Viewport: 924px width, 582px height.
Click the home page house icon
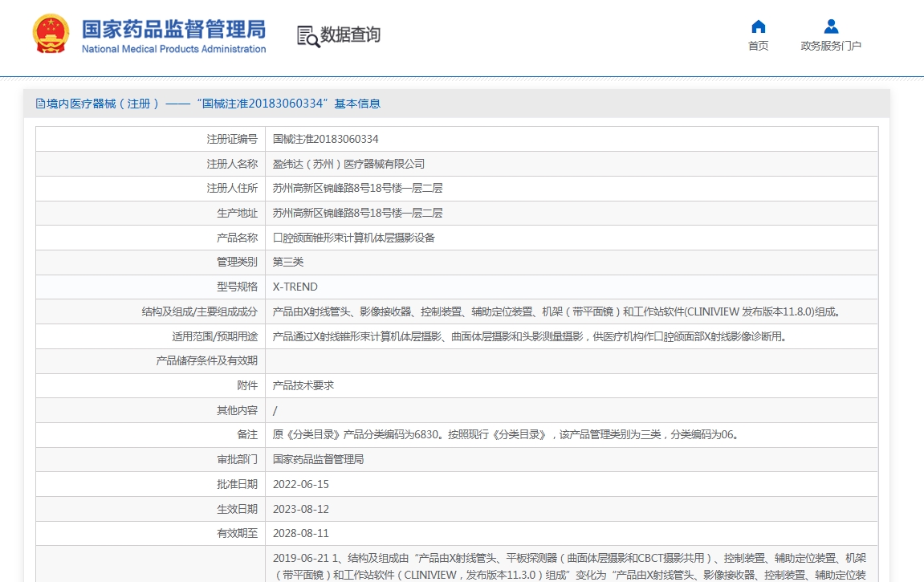[x=759, y=26]
